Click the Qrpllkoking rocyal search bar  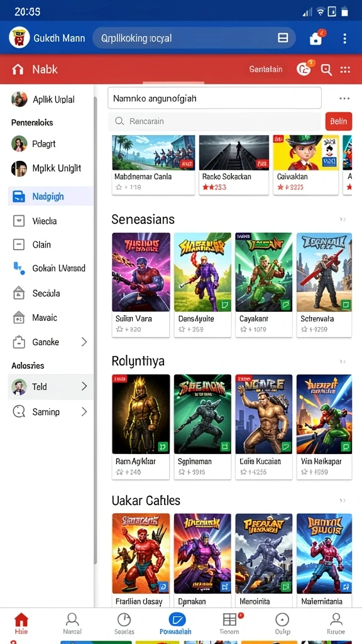tap(194, 38)
